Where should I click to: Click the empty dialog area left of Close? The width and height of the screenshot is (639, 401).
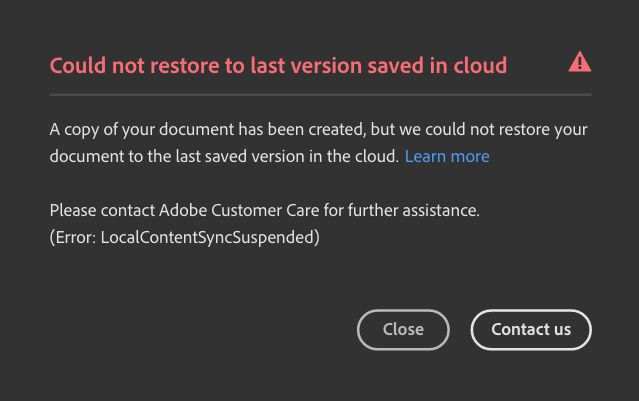click(200, 329)
